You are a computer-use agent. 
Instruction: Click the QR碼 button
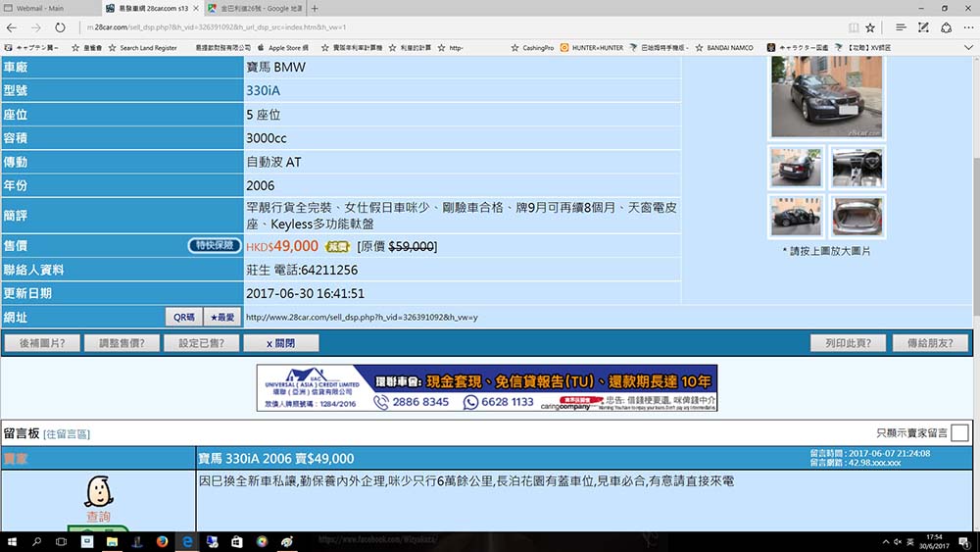click(184, 317)
